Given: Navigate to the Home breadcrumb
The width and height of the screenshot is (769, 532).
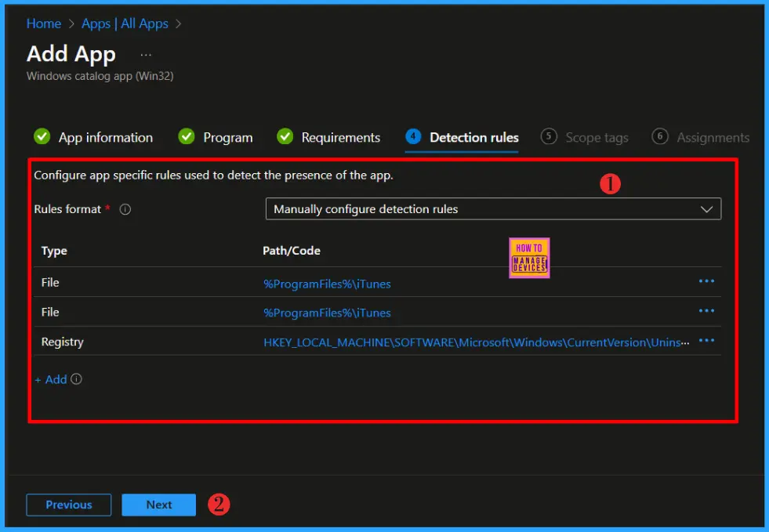Looking at the screenshot, I should point(44,24).
